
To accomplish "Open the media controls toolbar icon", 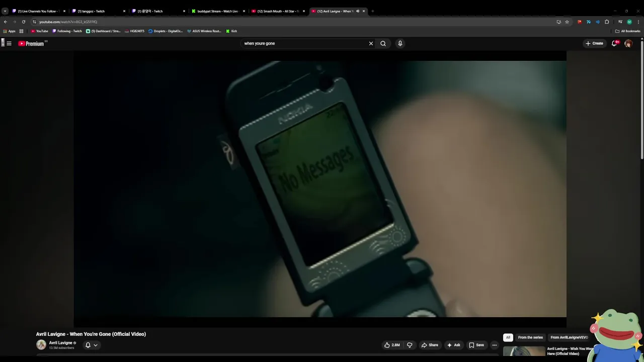I will pyautogui.click(x=620, y=22).
